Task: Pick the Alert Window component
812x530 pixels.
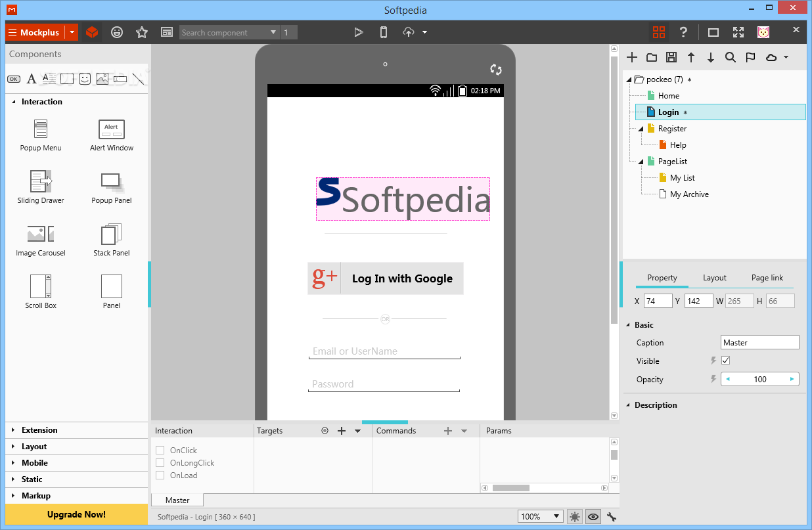Action: (112, 135)
